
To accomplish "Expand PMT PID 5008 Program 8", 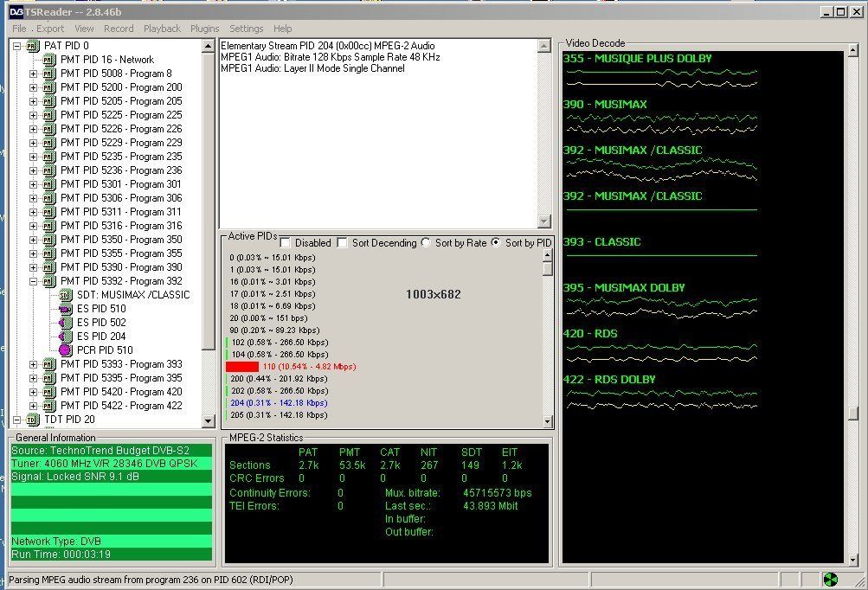I will tap(33, 74).
